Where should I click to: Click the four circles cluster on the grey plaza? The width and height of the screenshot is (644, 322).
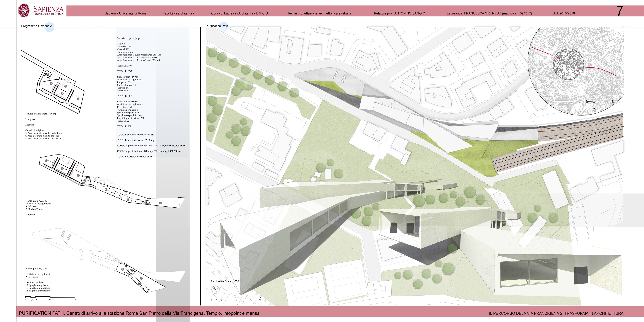(x=339, y=77)
